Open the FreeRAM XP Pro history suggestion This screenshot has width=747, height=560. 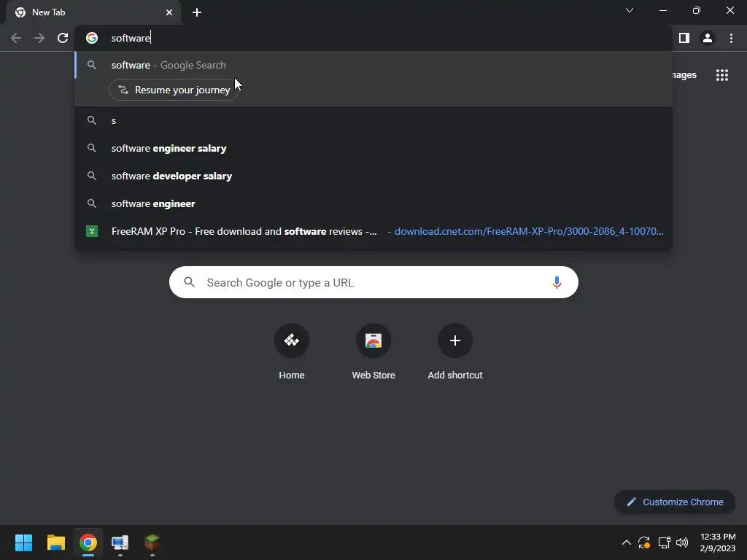(x=373, y=231)
